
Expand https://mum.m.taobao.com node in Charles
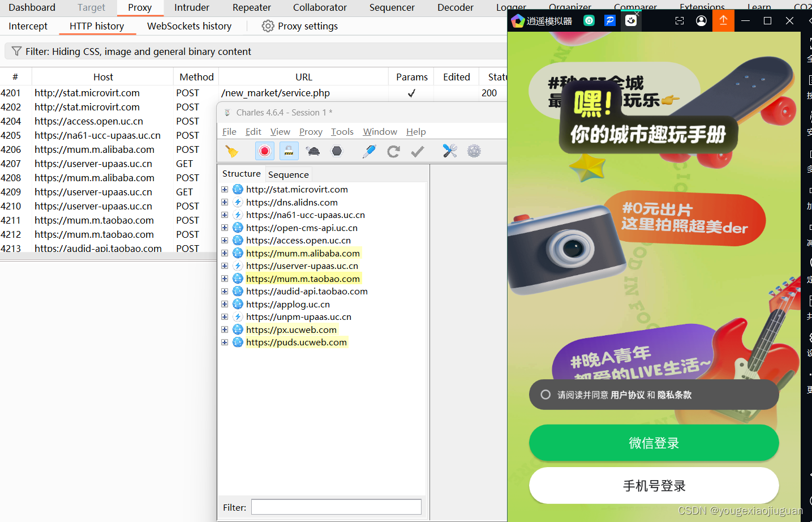tap(225, 279)
